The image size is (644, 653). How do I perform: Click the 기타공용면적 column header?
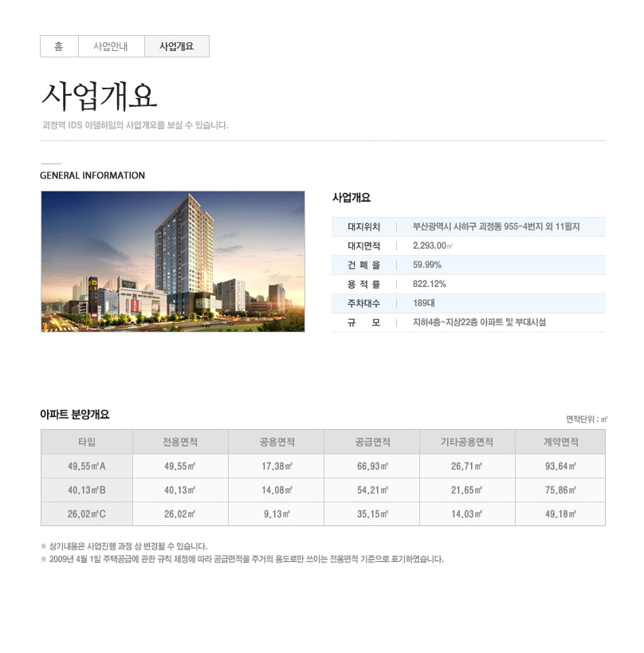[468, 442]
